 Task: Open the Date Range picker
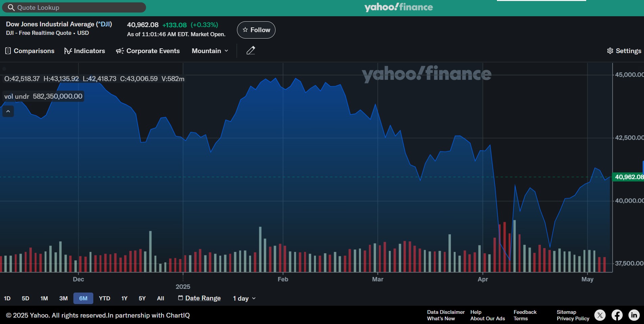(x=199, y=298)
